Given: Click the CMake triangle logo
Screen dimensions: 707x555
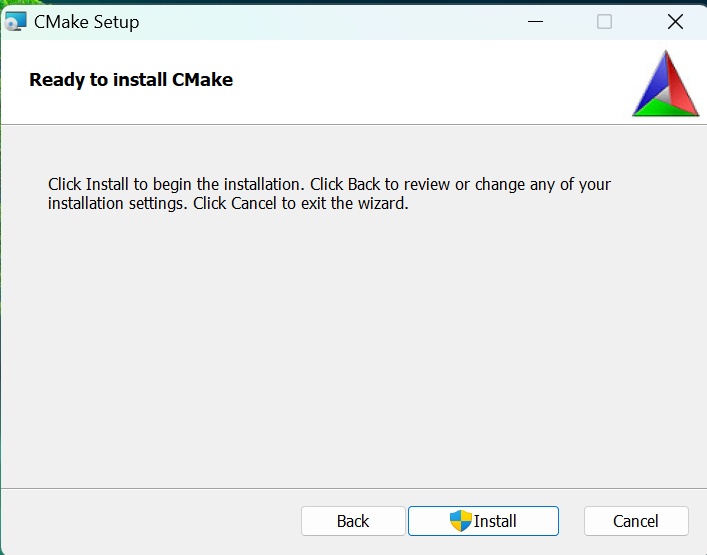Looking at the screenshot, I should [x=666, y=83].
